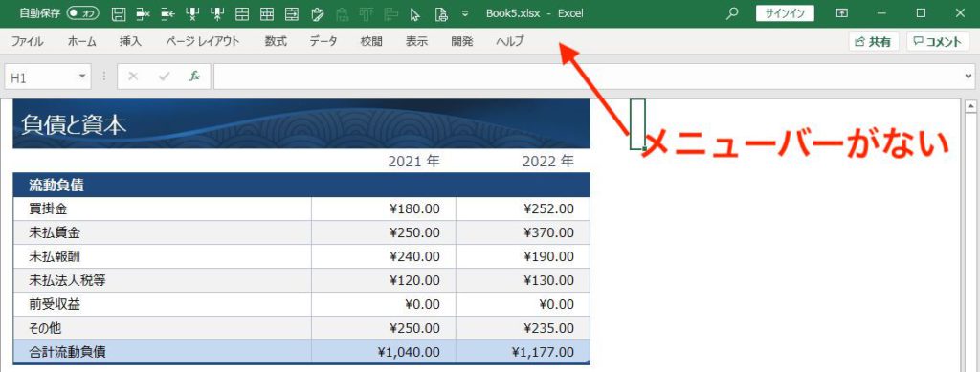Select the 流動負債 section header

[x=301, y=185]
